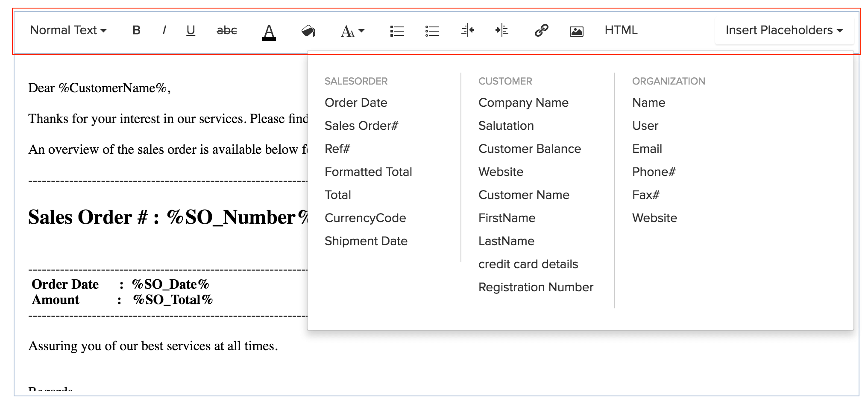The height and width of the screenshot is (416, 868).
Task: Insert the Company Name customer placeholder
Action: point(523,103)
